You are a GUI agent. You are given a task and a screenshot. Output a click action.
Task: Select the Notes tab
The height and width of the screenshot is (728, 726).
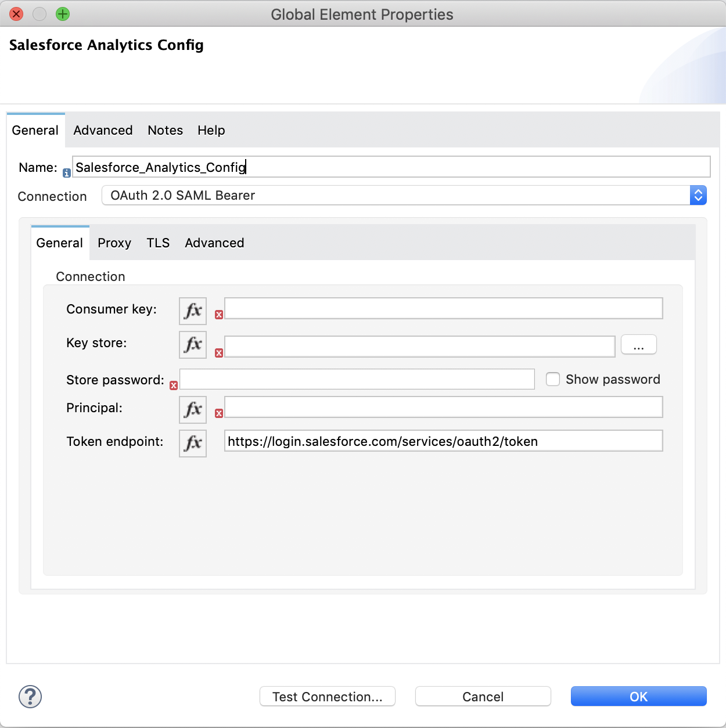pyautogui.click(x=165, y=130)
